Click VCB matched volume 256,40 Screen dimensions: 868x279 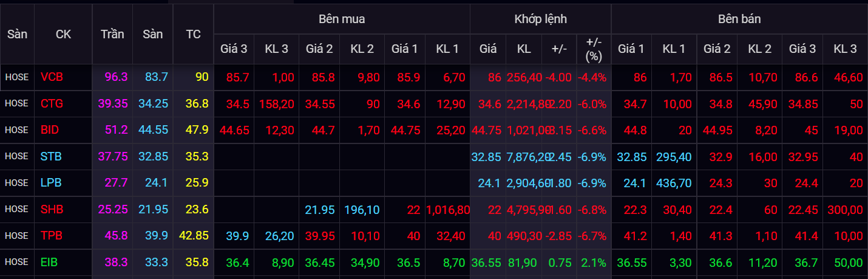pyautogui.click(x=524, y=77)
